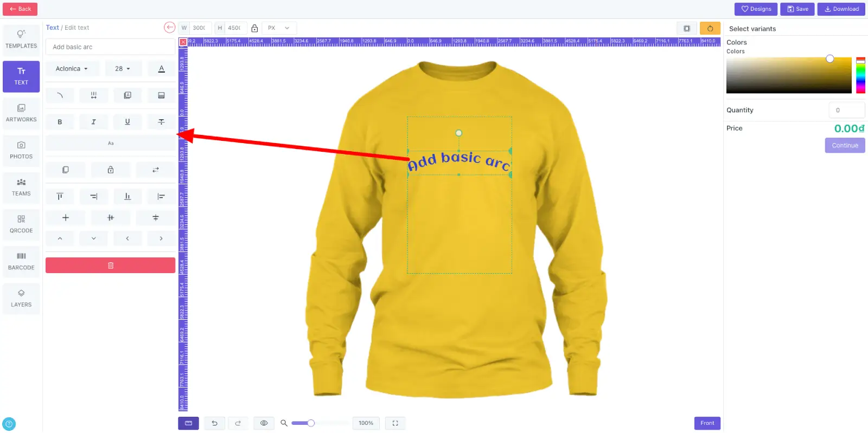Open the Layers sidebar panel
Image resolution: width=868 pixels, height=433 pixels.
pos(21,298)
